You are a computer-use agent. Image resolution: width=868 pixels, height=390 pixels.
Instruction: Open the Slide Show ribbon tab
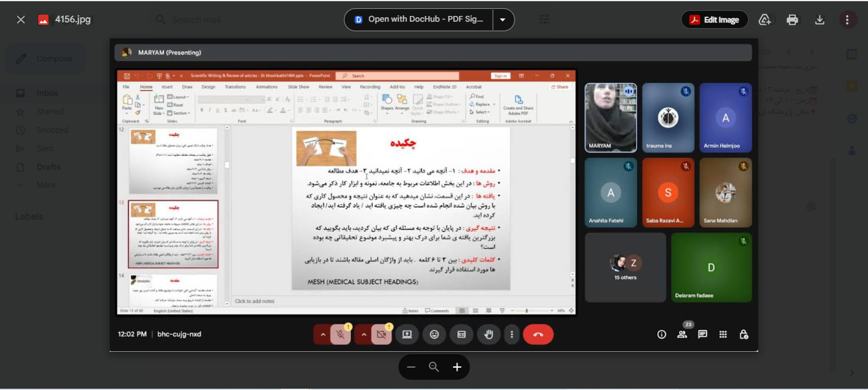pyautogui.click(x=298, y=87)
